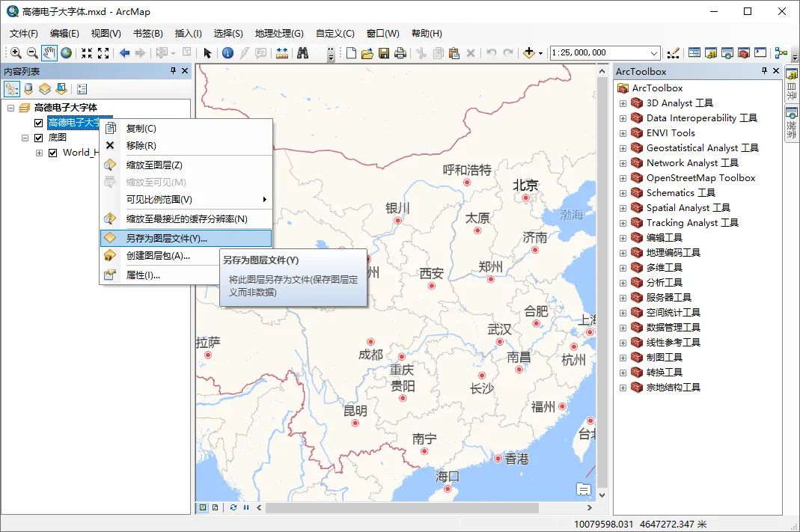Open 可见比例范围(V) submenu
The height and width of the screenshot is (532, 800).
[x=186, y=200]
